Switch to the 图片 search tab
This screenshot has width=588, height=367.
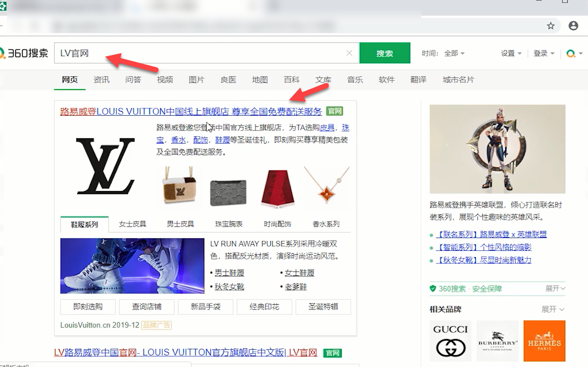(196, 80)
